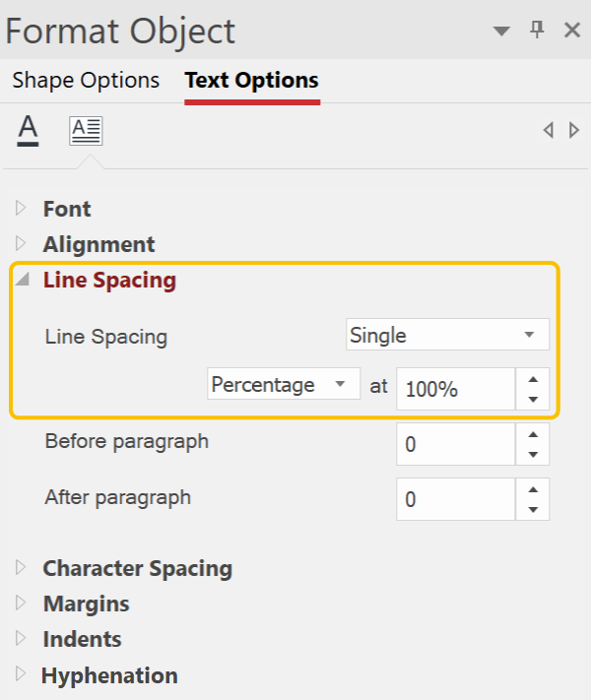
Task: Select the text layout paragraph icon
Action: click(86, 131)
